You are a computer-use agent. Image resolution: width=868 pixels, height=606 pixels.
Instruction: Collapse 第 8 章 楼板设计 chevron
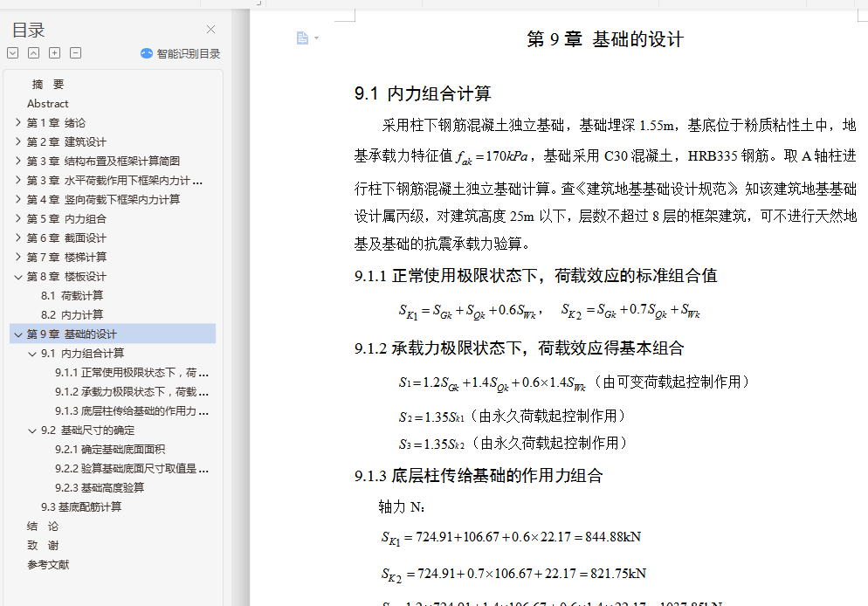click(18, 277)
